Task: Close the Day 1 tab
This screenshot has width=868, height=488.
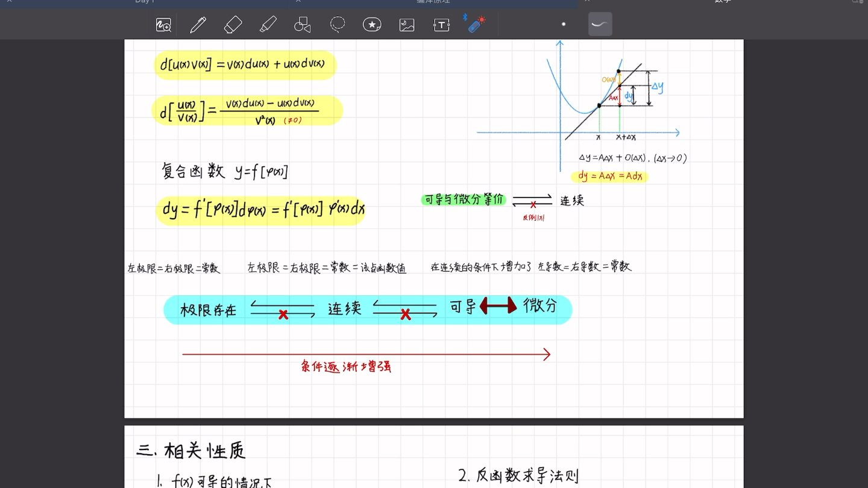Action: coord(8,2)
